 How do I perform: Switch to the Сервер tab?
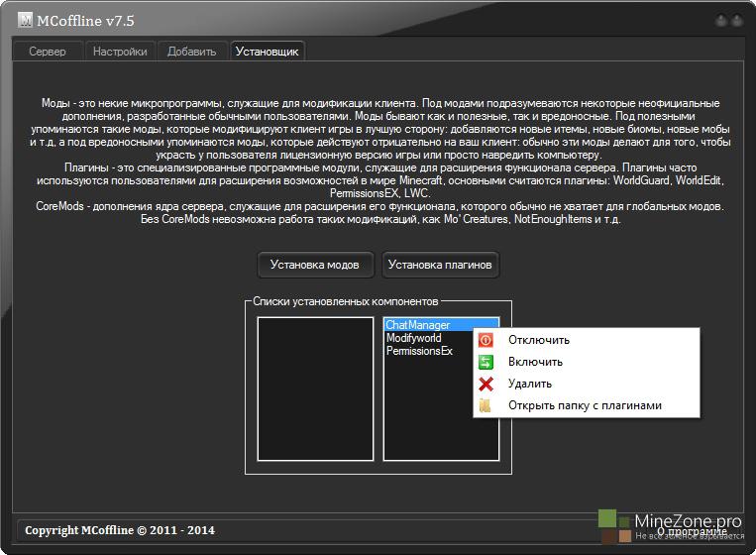tap(48, 52)
